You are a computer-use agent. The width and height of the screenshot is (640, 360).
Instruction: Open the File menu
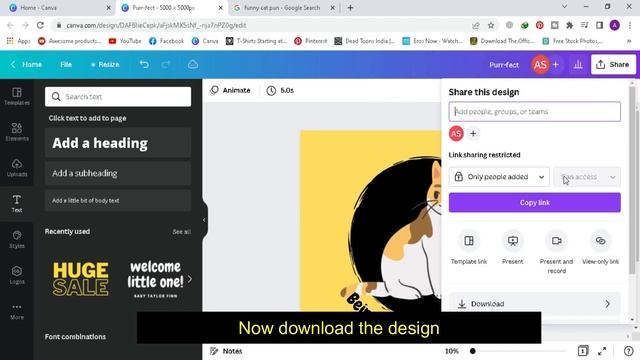click(66, 64)
